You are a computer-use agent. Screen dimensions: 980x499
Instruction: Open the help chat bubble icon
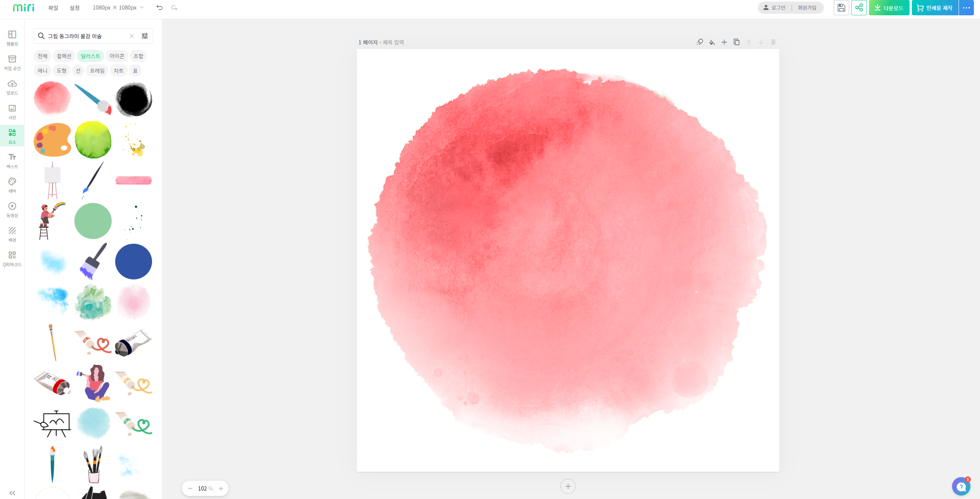(x=961, y=486)
